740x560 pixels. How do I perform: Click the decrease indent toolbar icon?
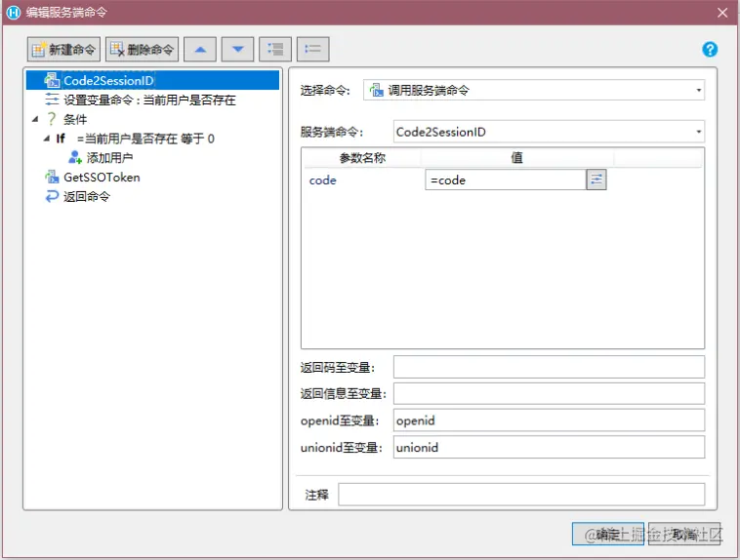(x=313, y=49)
